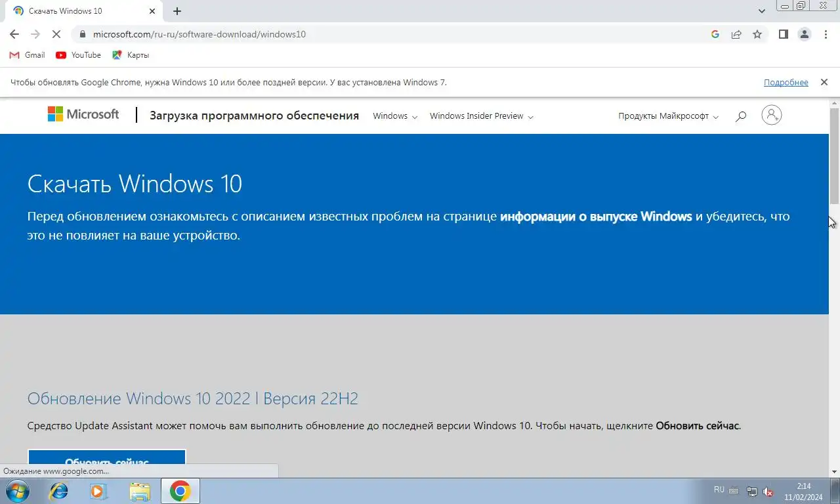Open the site search magnifier
Image resolution: width=840 pixels, height=504 pixels.
pos(741,116)
